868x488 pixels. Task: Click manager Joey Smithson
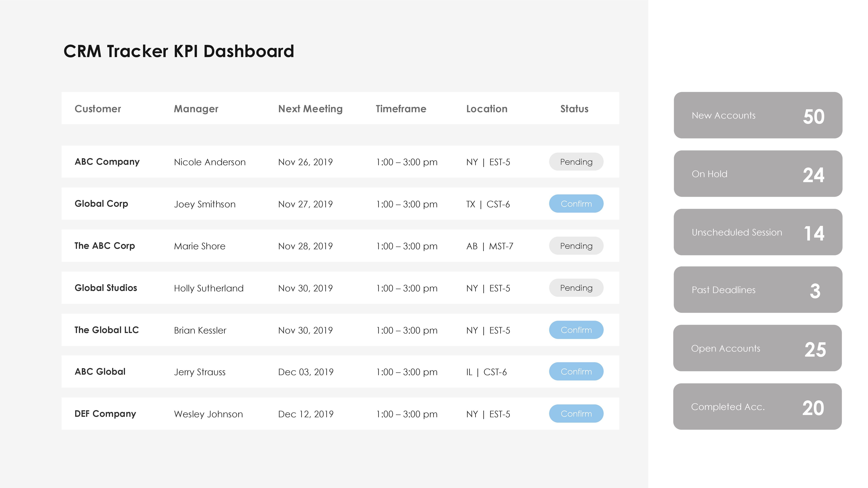[205, 204]
